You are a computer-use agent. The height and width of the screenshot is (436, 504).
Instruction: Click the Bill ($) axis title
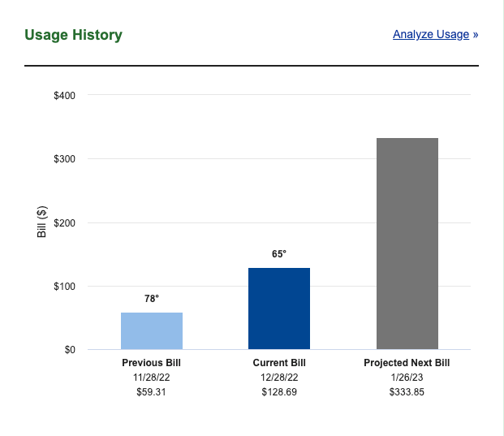[x=41, y=222]
